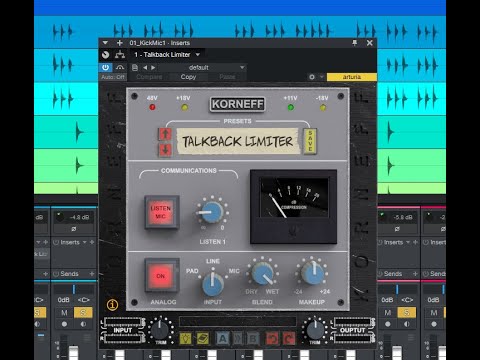Click the yellow SAVE preset button
Image resolution: width=480 pixels, height=360 pixels.
(310, 141)
